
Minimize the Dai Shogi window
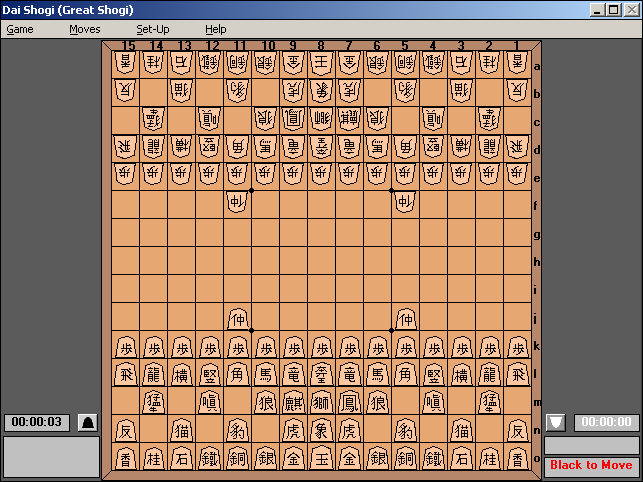597,10
